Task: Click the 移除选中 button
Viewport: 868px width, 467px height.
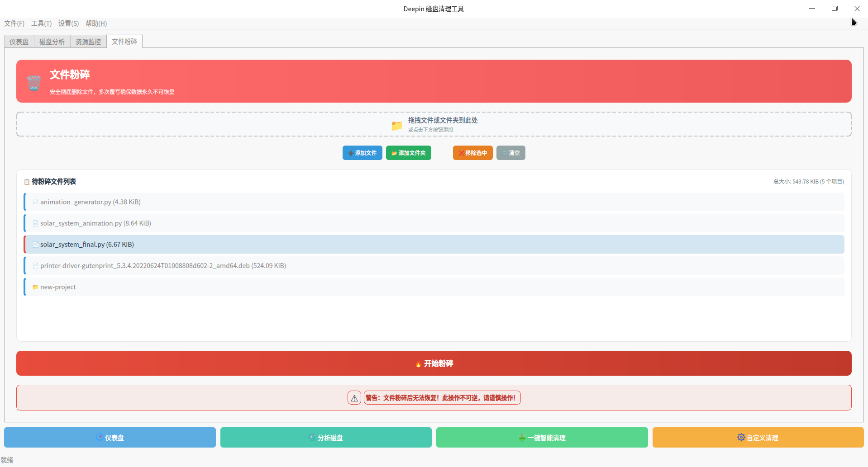Action: point(473,153)
